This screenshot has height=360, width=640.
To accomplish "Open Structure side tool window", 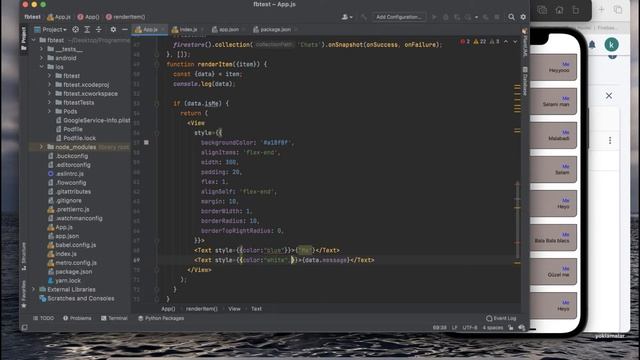I will pos(24,256).
